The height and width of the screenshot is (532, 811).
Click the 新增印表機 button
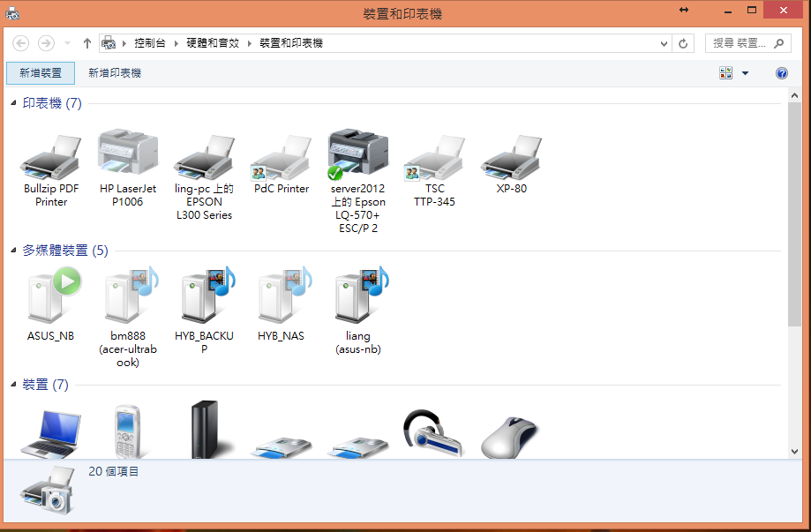pos(115,73)
